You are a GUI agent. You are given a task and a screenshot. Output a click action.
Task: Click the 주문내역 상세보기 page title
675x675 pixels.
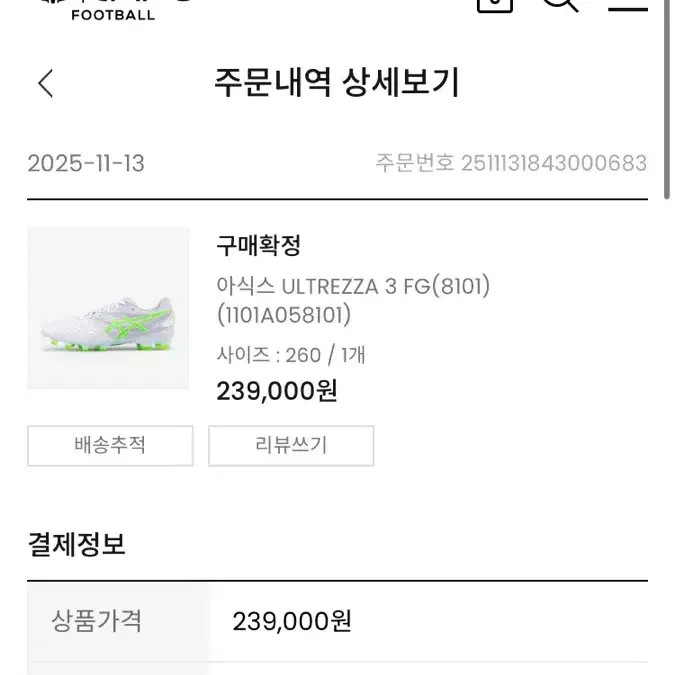point(337,82)
